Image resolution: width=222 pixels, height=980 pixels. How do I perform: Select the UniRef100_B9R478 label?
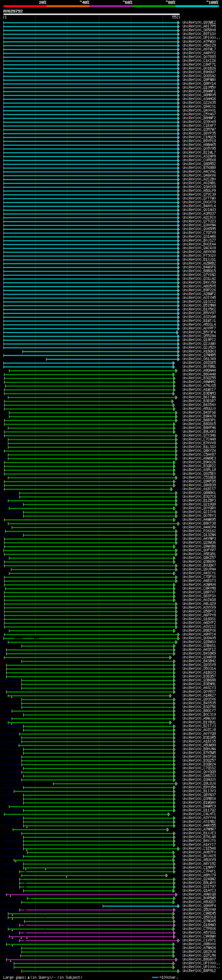(x=199, y=416)
